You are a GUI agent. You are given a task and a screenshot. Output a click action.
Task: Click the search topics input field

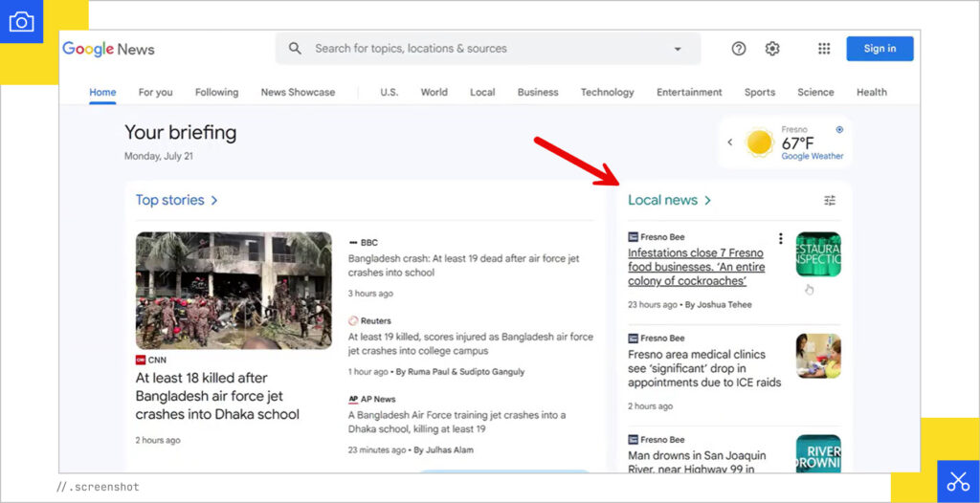pyautogui.click(x=487, y=49)
